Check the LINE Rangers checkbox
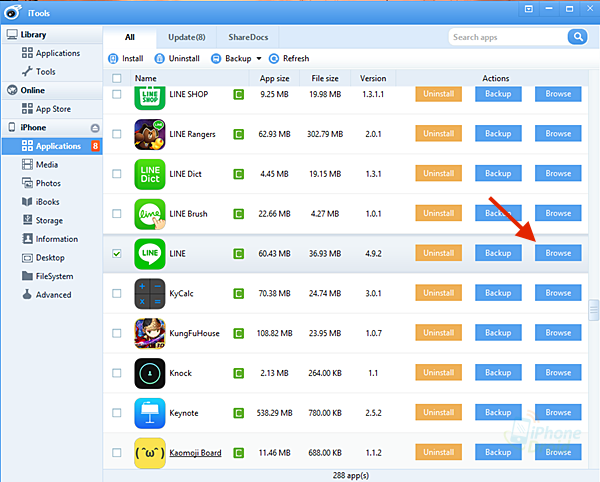This screenshot has height=482, width=600. 117,134
